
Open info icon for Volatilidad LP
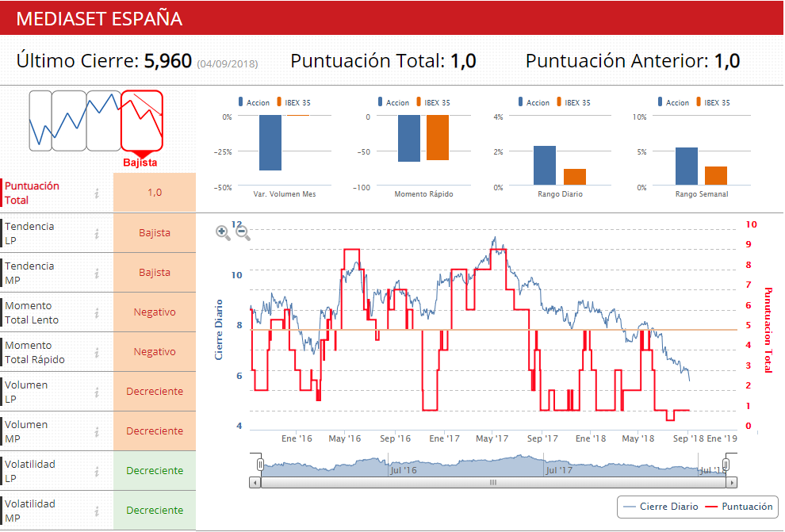pos(97,471)
